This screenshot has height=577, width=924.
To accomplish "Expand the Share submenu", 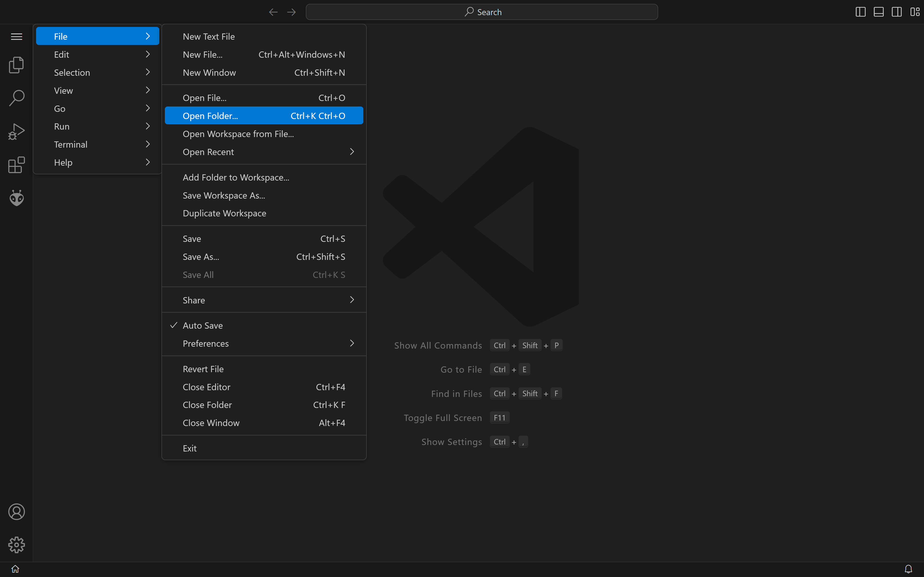I will [263, 300].
